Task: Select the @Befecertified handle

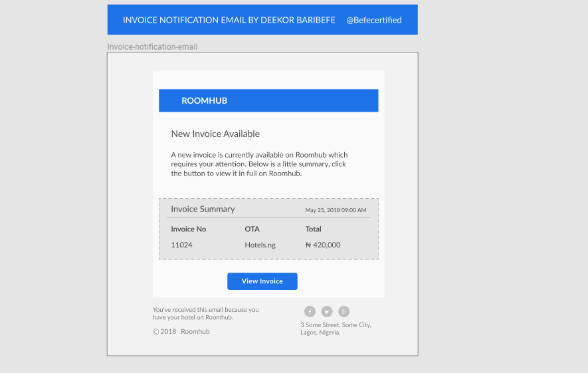Action: coord(374,20)
